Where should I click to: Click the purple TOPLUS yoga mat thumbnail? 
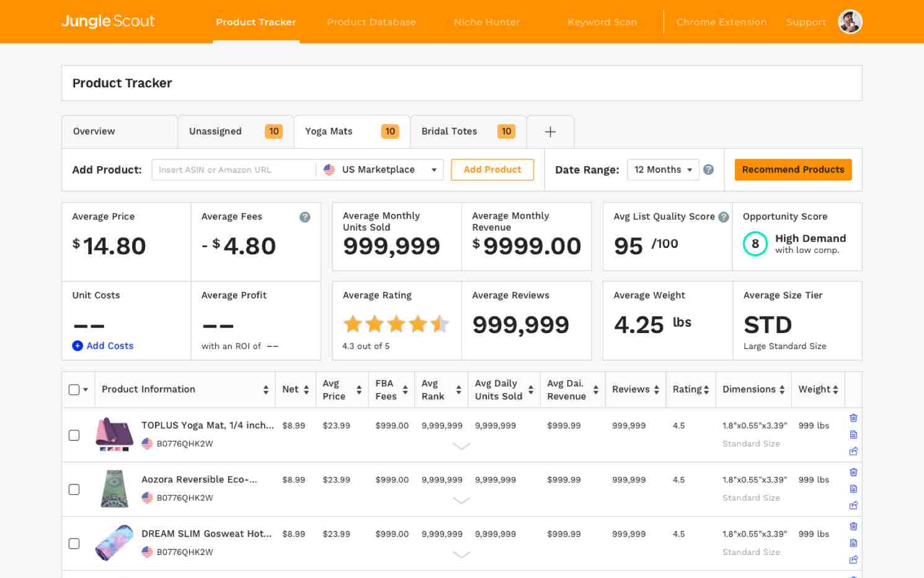115,434
